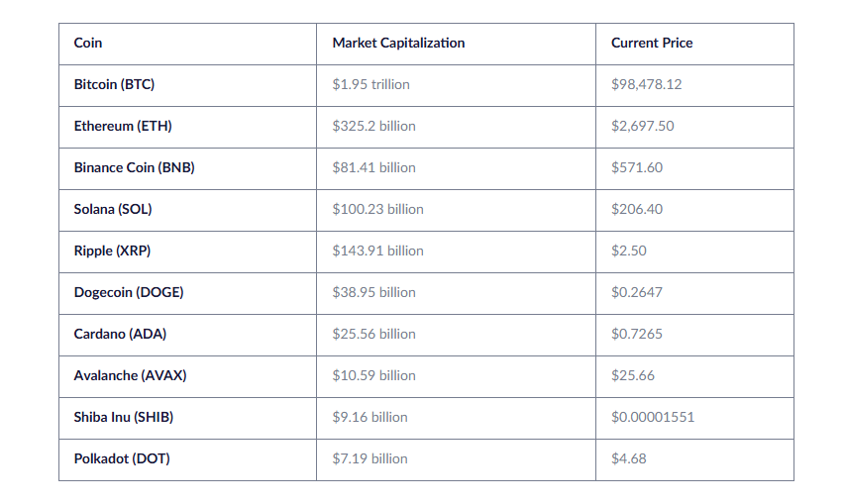The height and width of the screenshot is (504, 846).
Task: Click the $98,478.12 price value
Action: 646,85
